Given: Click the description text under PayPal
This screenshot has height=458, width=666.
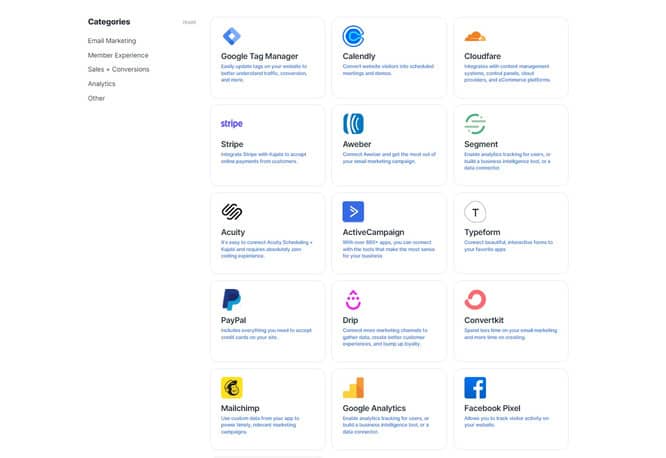Looking at the screenshot, I should 266,334.
